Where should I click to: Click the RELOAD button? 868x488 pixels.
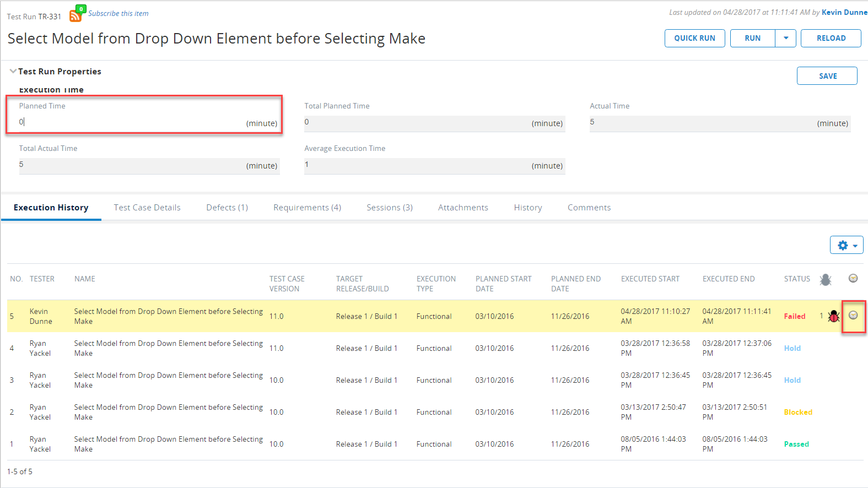pyautogui.click(x=831, y=38)
